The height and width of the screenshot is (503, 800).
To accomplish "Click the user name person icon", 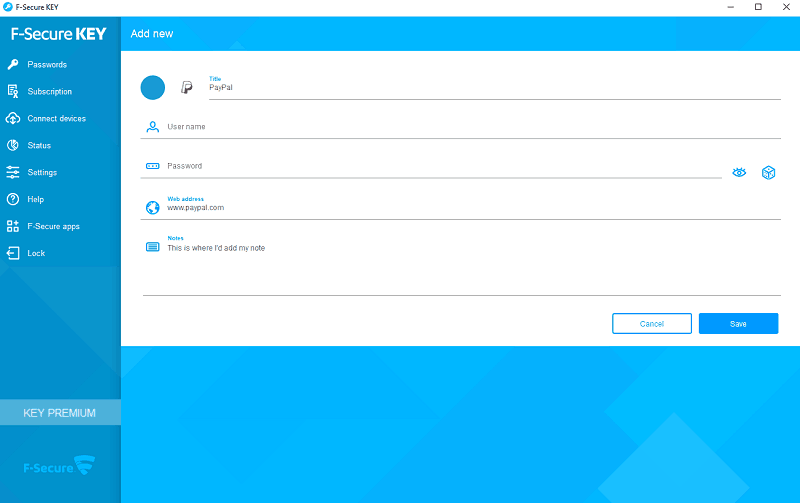I will (153, 127).
